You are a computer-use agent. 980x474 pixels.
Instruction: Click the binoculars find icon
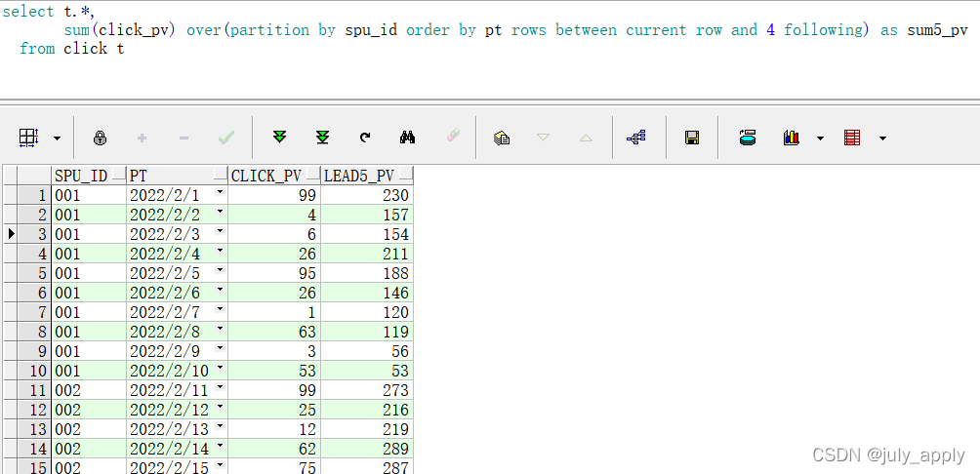pyautogui.click(x=407, y=138)
